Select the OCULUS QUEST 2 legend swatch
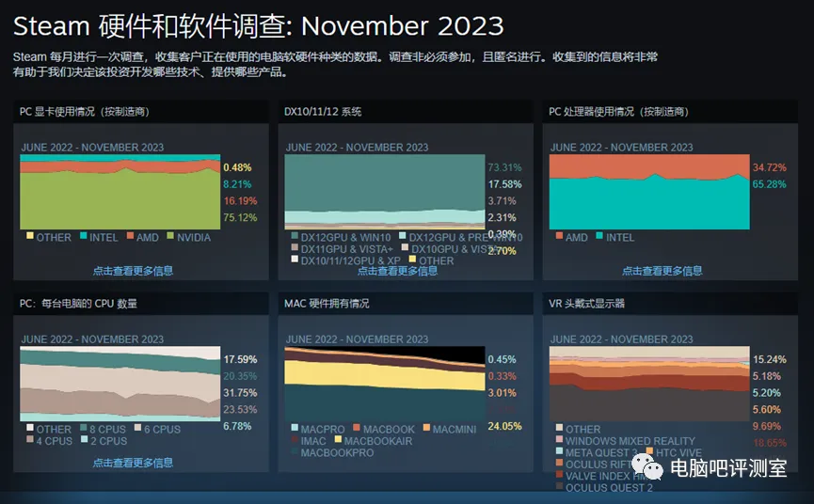The width and height of the screenshot is (814, 504). point(559,486)
